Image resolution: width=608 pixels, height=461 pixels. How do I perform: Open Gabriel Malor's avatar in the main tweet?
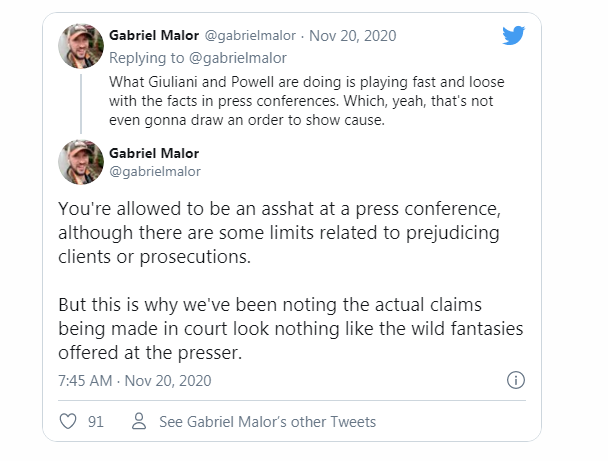[x=81, y=162]
